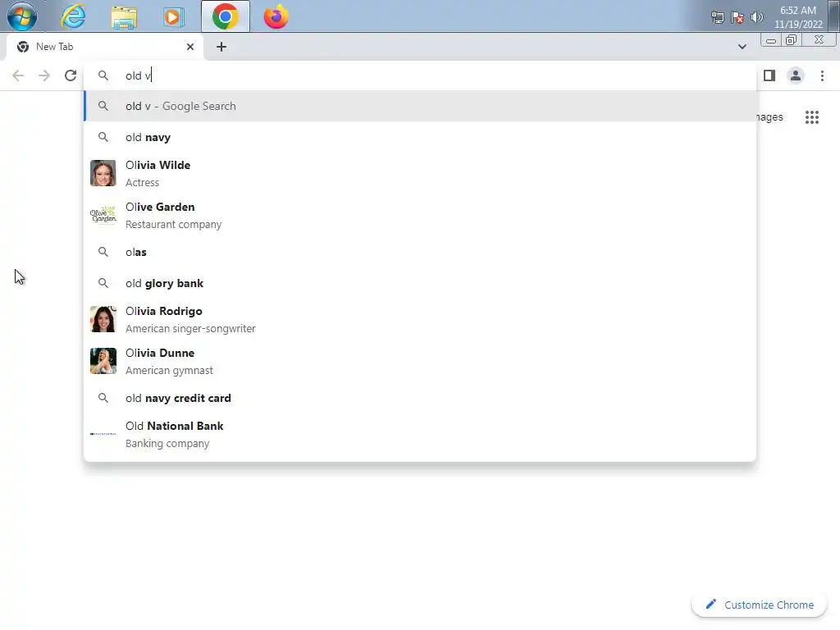Click the magnifier icon beside 'old navy'
This screenshot has height=630, width=840.
pyautogui.click(x=103, y=137)
